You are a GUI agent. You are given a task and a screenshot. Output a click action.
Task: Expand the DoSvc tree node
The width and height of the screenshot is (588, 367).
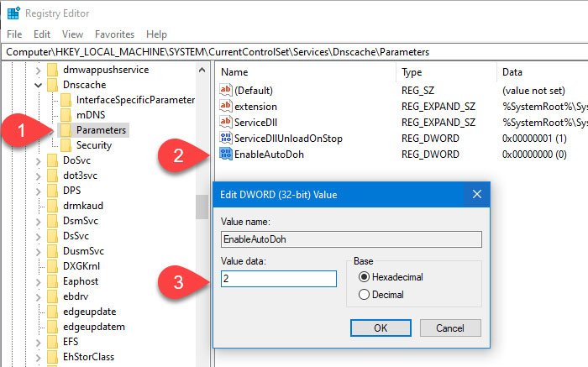click(39, 160)
